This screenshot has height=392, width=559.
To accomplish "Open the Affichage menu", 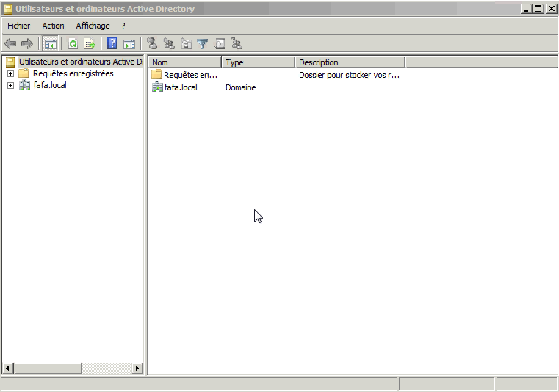I will click(x=93, y=26).
